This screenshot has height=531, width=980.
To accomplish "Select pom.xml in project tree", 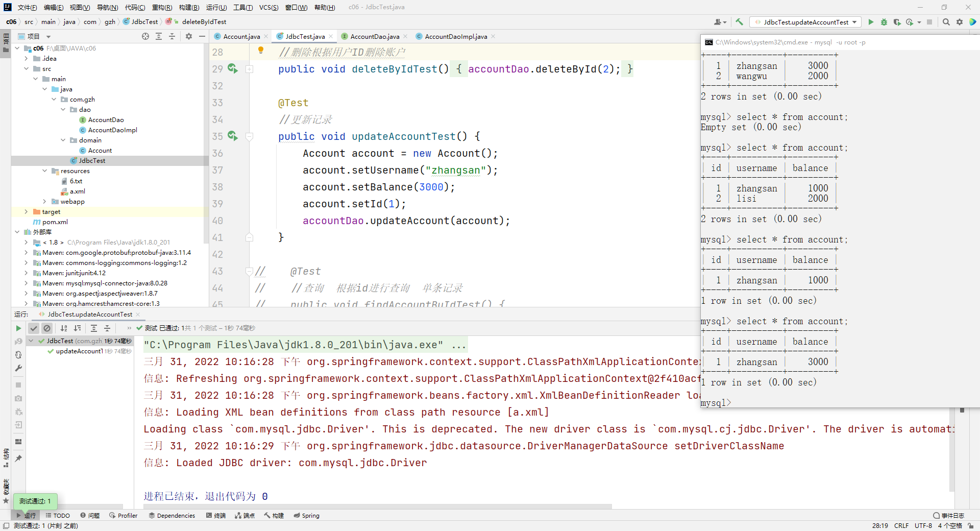I will pos(55,222).
